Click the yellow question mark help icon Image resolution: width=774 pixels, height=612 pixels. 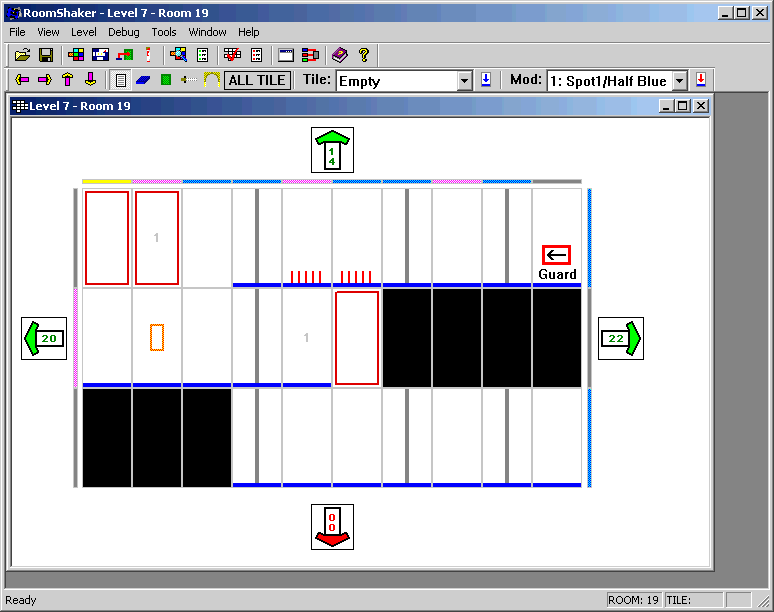(364, 55)
